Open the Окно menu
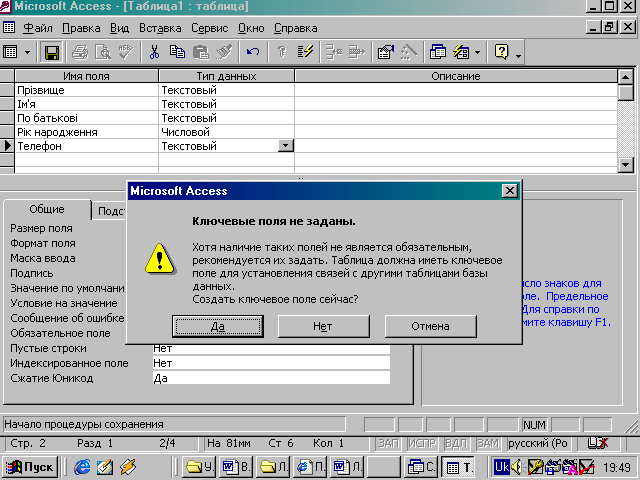The width and height of the screenshot is (640, 480). click(x=251, y=28)
